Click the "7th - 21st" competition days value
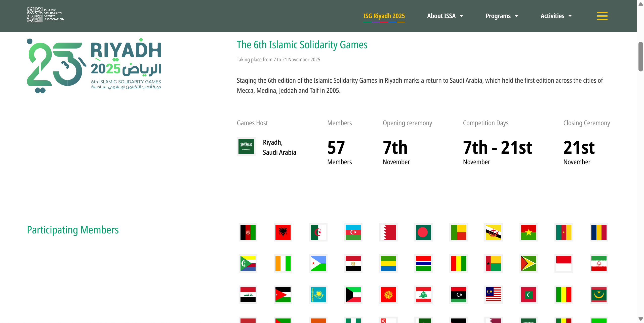644x323 pixels. [x=497, y=147]
